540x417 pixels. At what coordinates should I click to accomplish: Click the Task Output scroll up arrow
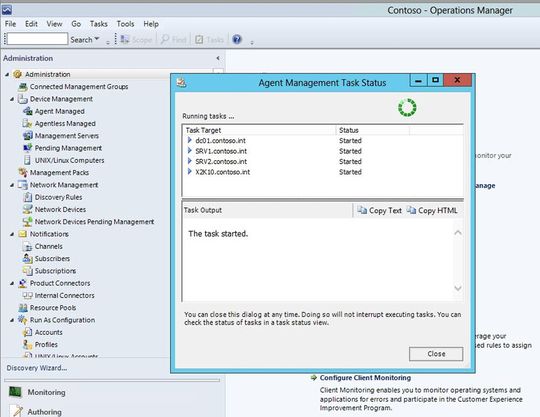click(x=458, y=233)
